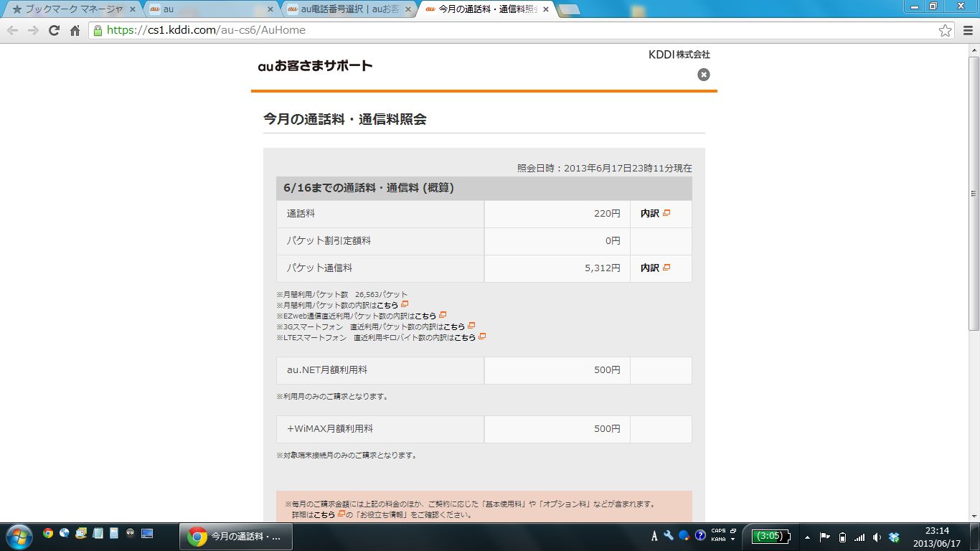Open the IME tools wrench icon
This screenshot has height=551, width=980.
pyautogui.click(x=669, y=536)
